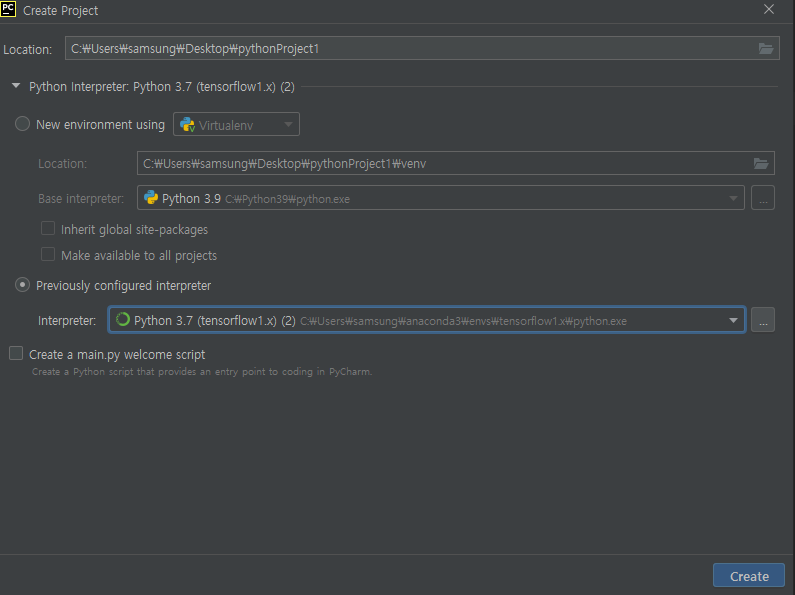Click the Virtualenv Python icon in the dropdown
Screen dimensions: 795x595
click(187, 125)
